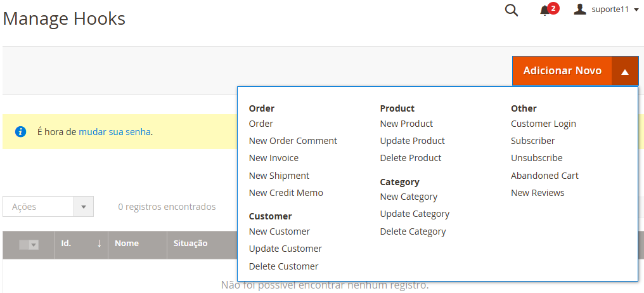Select New Reviews hook option
The width and height of the screenshot is (644, 293).
(537, 193)
